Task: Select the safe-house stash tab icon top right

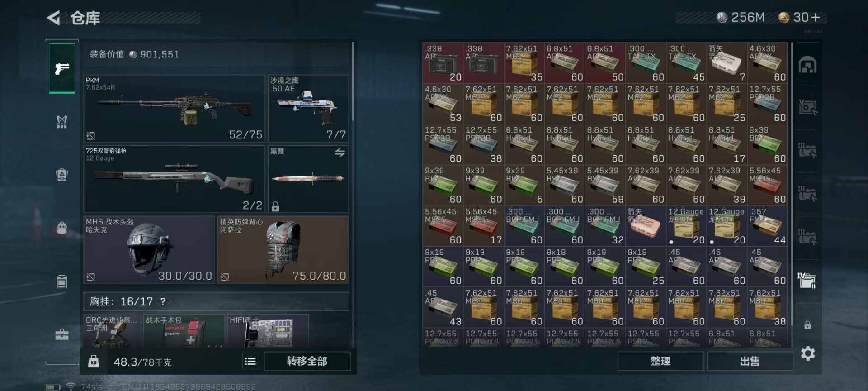Action: pos(807,65)
